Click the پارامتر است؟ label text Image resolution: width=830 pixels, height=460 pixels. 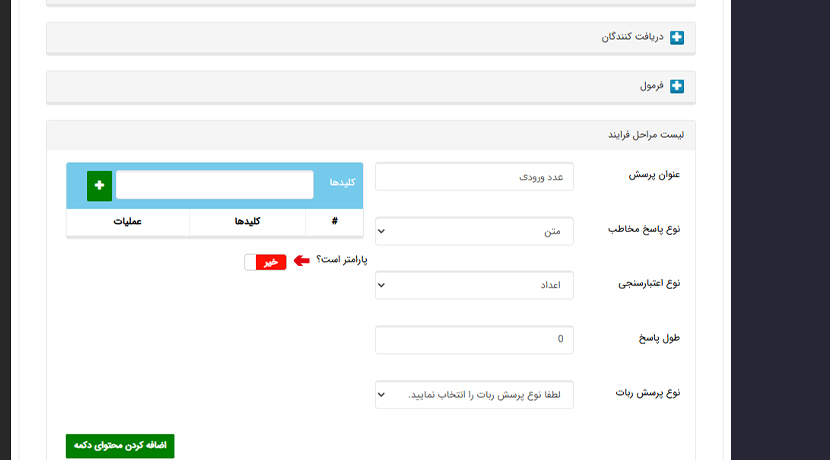[x=341, y=260]
